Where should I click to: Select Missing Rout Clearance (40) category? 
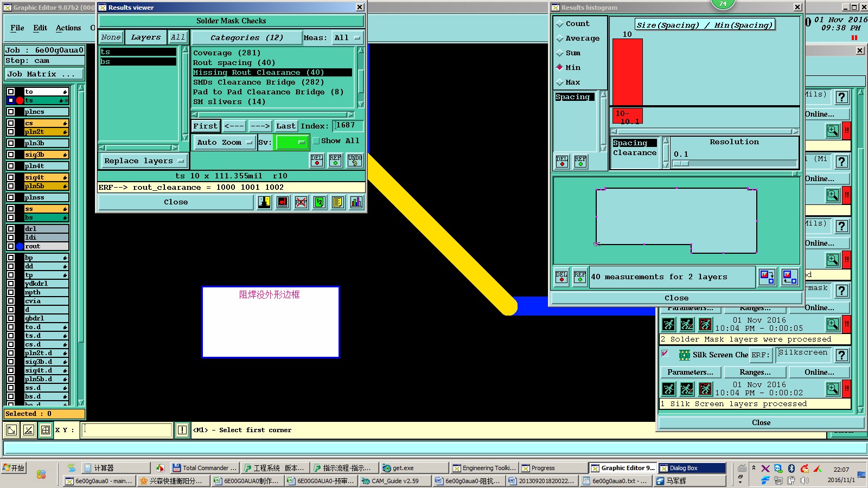[x=272, y=73]
